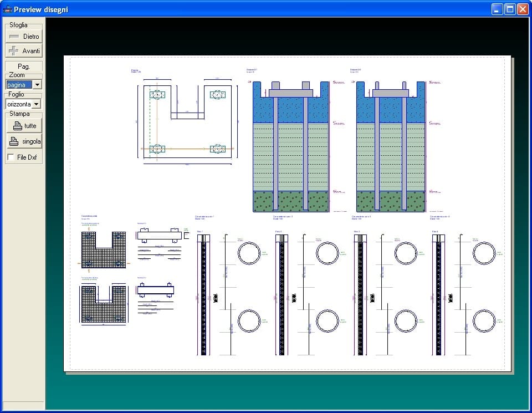The image size is (532, 413).
Task: Select the pagina text in the Zoom combo box
Action: click(x=19, y=85)
